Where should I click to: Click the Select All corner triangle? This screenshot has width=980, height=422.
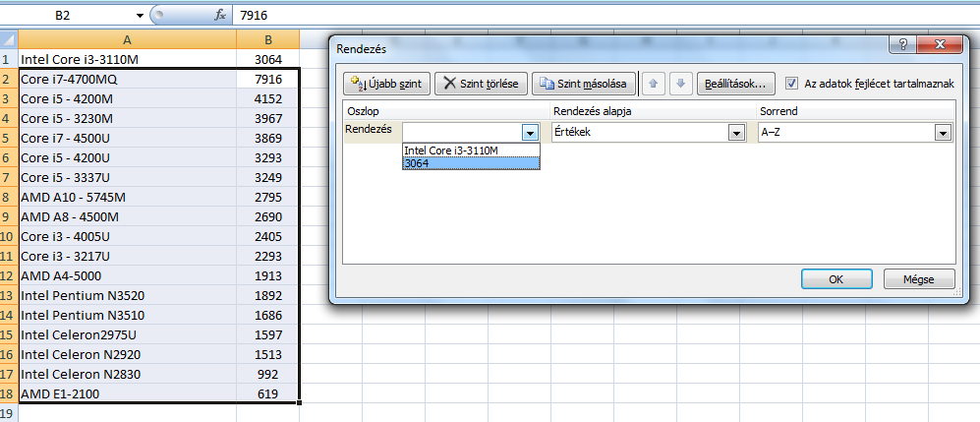(x=9, y=40)
